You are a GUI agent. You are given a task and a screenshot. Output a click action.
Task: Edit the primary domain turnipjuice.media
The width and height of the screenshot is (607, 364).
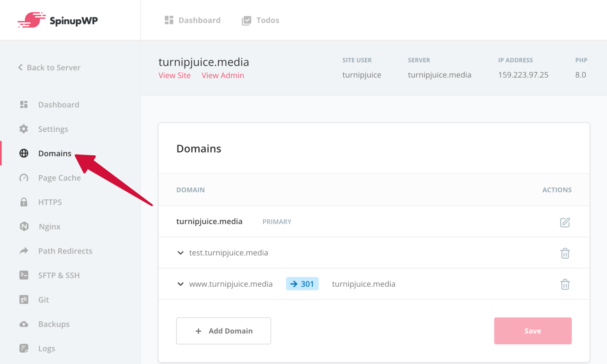[x=565, y=222]
